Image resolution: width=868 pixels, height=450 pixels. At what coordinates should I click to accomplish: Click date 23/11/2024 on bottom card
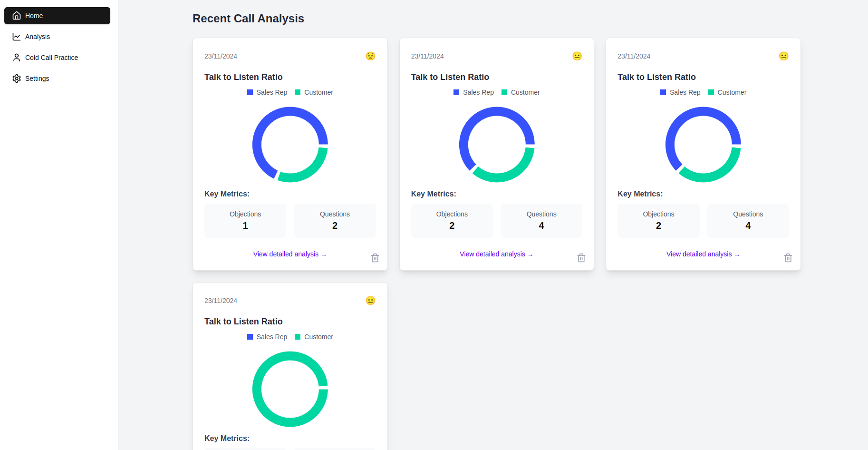click(x=221, y=301)
